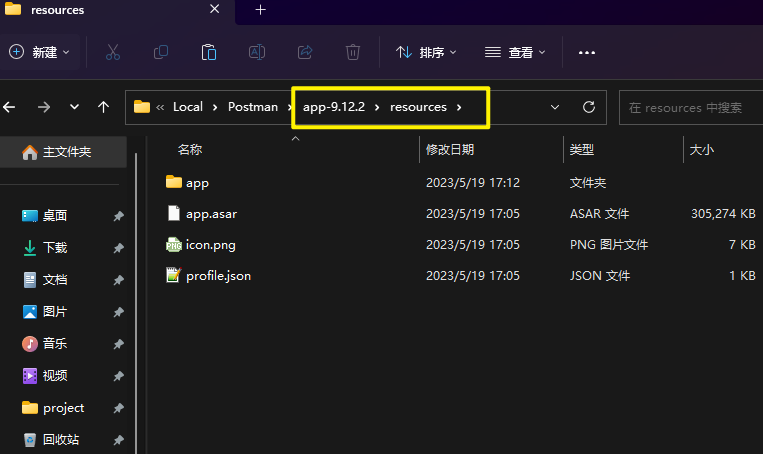Open 下载 in the sidebar
Image resolution: width=763 pixels, height=454 pixels.
[55, 248]
